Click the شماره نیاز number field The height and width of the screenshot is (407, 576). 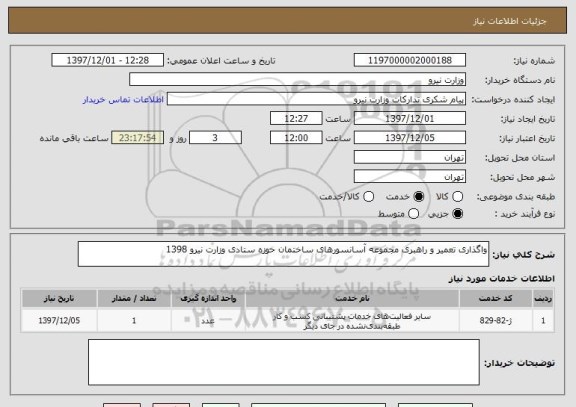(x=410, y=60)
